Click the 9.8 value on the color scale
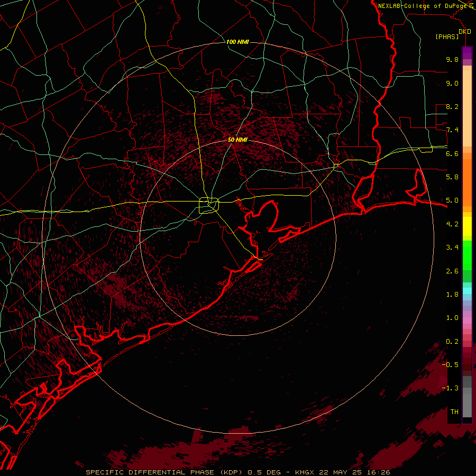 coord(452,59)
